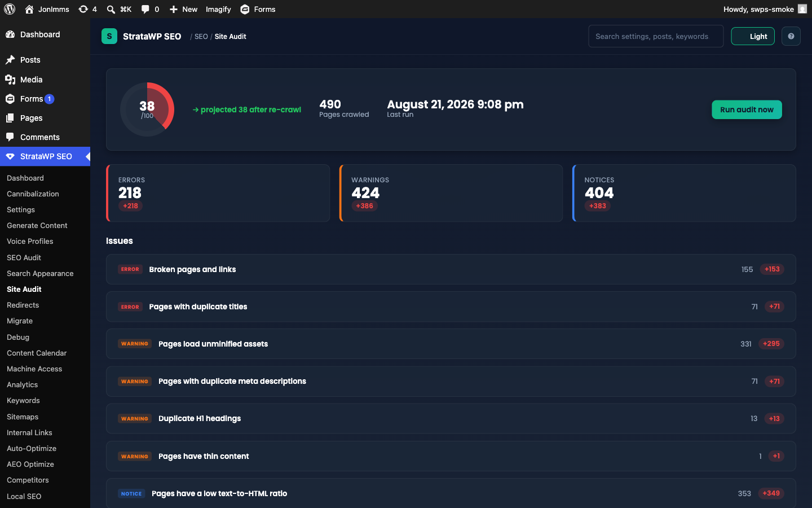This screenshot has width=812, height=508.
Task: Click the plus New icon
Action: (x=174, y=9)
